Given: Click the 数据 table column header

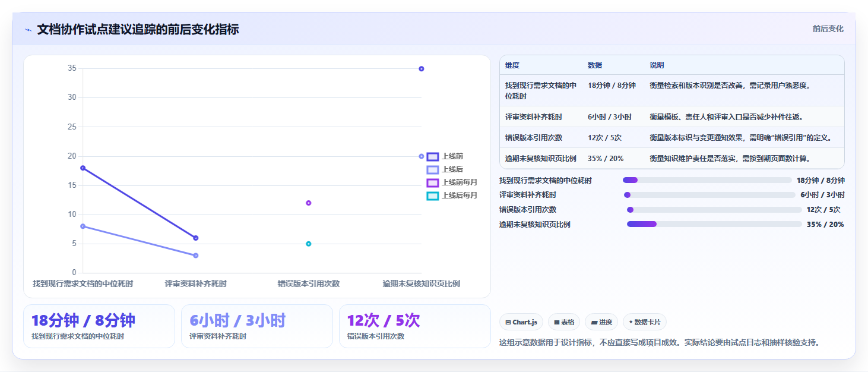Looking at the screenshot, I should [x=595, y=65].
